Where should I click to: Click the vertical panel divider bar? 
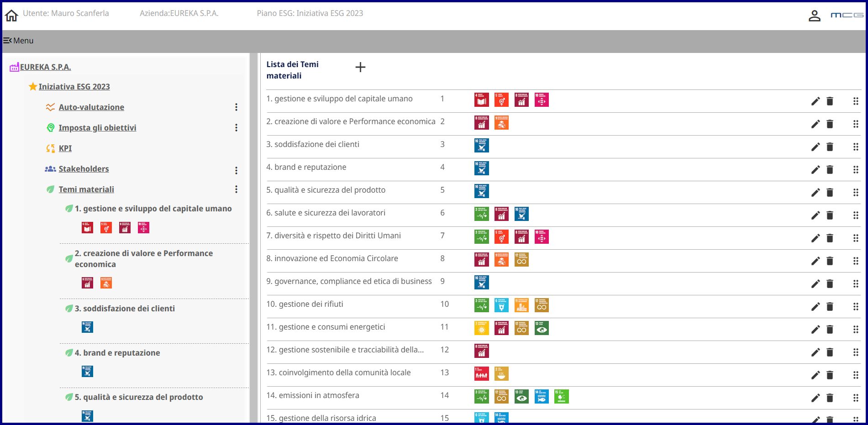click(x=253, y=237)
